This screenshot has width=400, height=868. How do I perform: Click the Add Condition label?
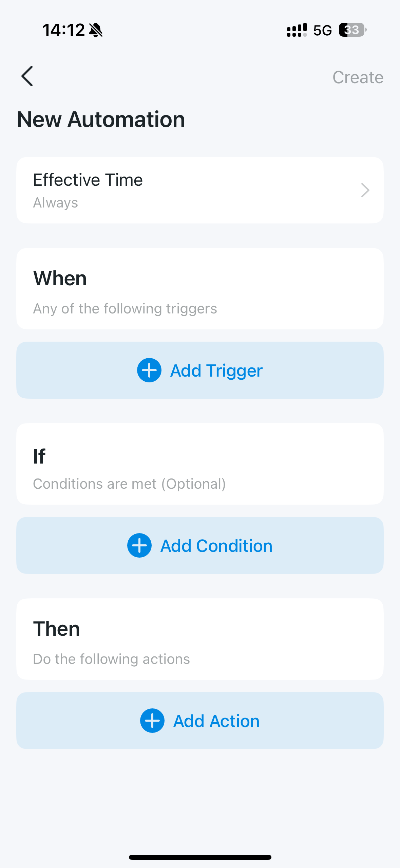[216, 546]
